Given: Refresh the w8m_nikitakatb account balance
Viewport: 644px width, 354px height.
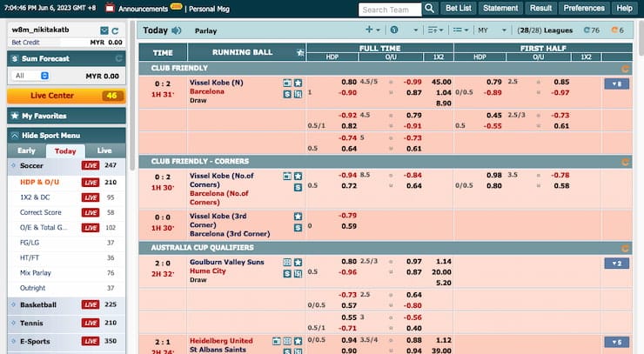Looking at the screenshot, I should 116,30.
